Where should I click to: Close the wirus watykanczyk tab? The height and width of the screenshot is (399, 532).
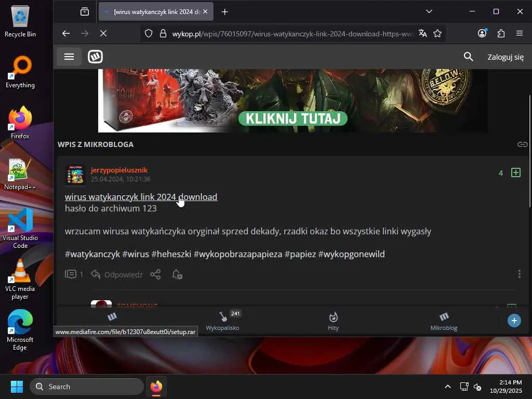[x=205, y=11]
